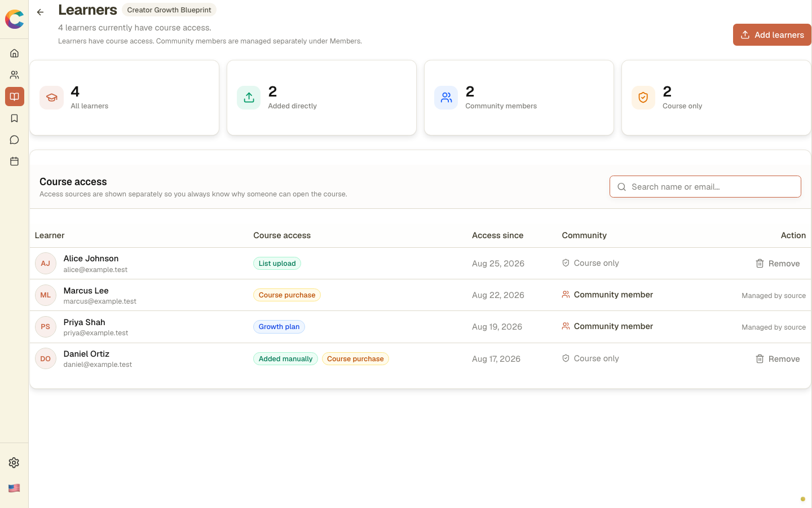The image size is (812, 508).
Task: Select the name Priya Shah
Action: [84, 322]
